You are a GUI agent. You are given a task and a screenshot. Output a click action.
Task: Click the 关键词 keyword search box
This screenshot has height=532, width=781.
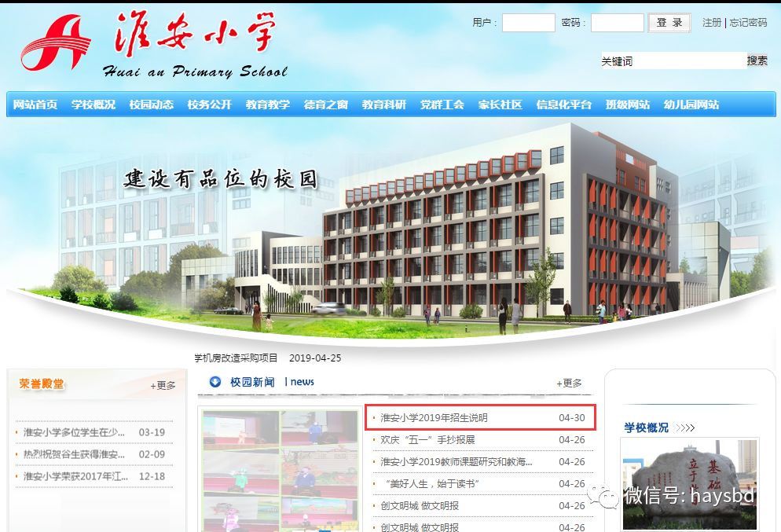coord(672,60)
